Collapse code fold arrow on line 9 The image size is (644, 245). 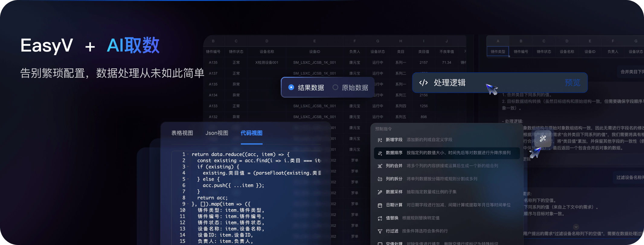pyautogui.click(x=188, y=204)
